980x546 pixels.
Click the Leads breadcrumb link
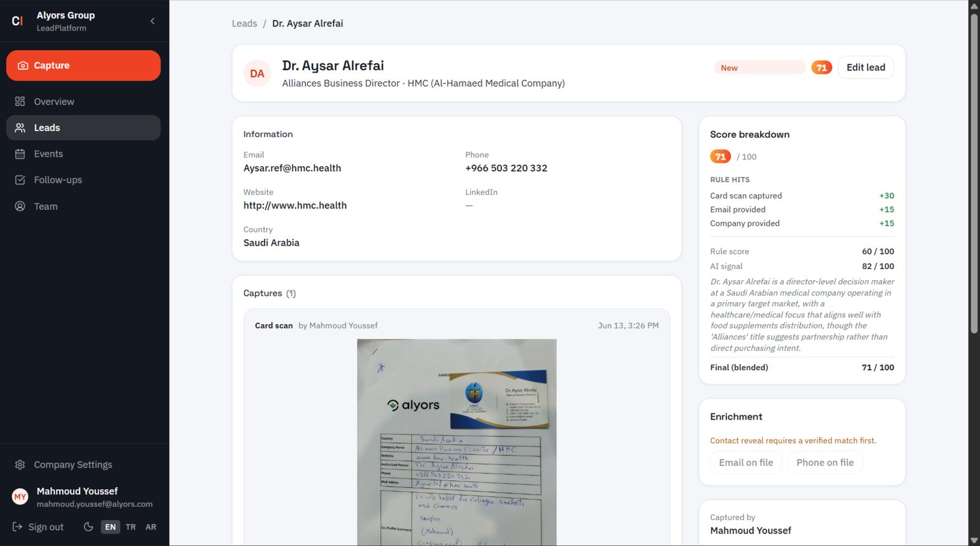tap(244, 23)
